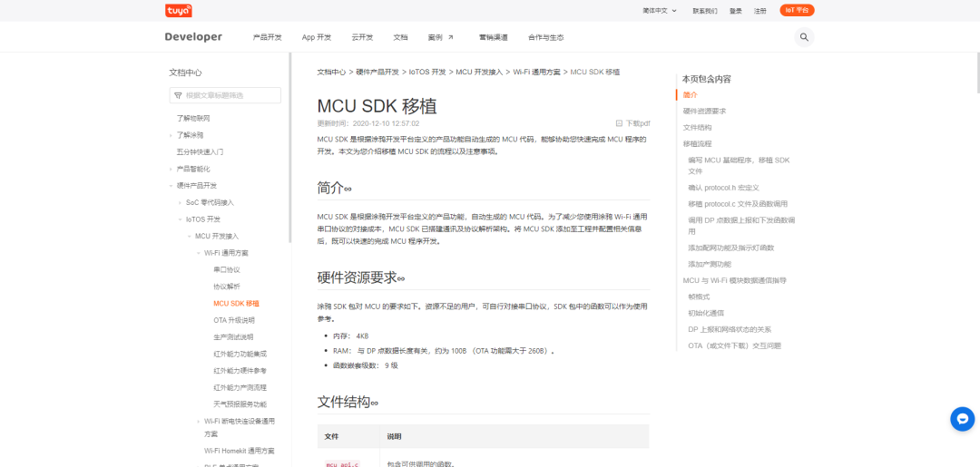Image resolution: width=980 pixels, height=467 pixels.
Task: Collapse the Wi-Fi 通用方案 node
Action: pos(199,254)
